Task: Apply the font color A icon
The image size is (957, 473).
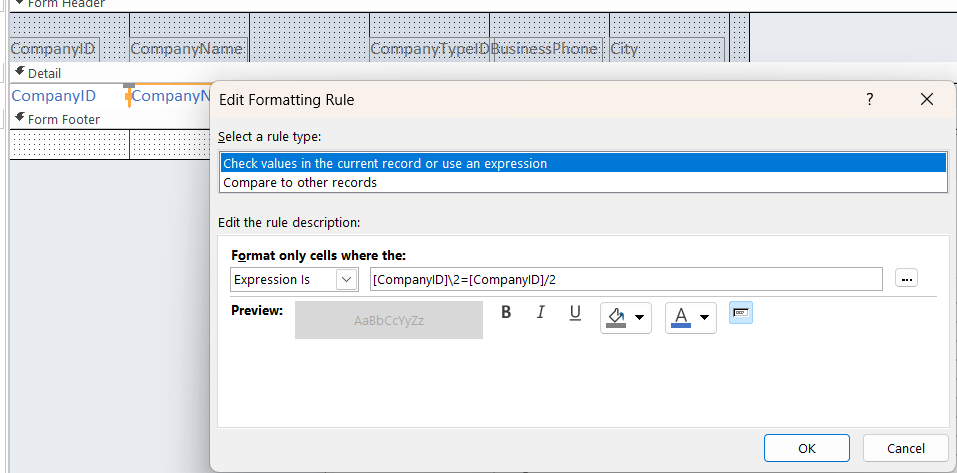Action: tap(682, 318)
